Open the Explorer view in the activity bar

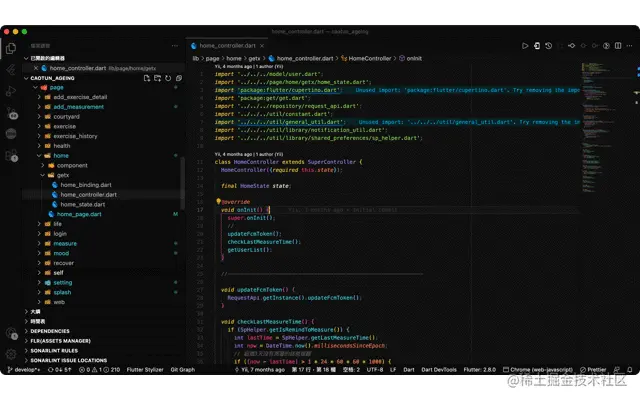coord(11,49)
